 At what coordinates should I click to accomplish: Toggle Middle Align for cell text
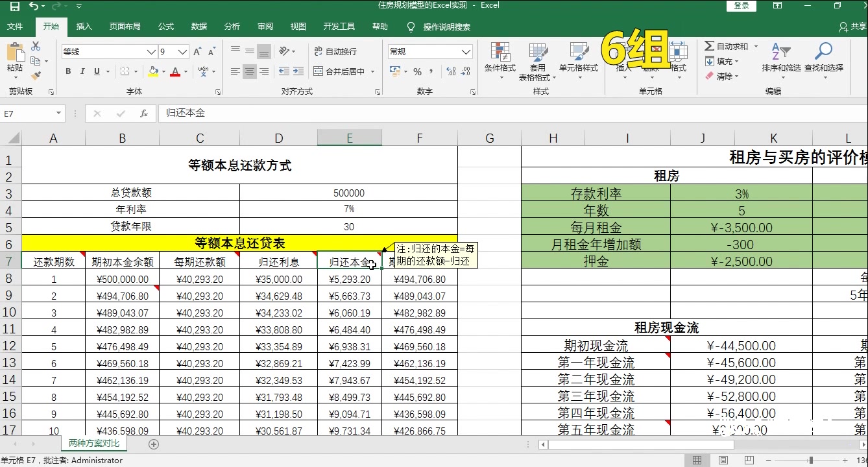[x=250, y=51]
